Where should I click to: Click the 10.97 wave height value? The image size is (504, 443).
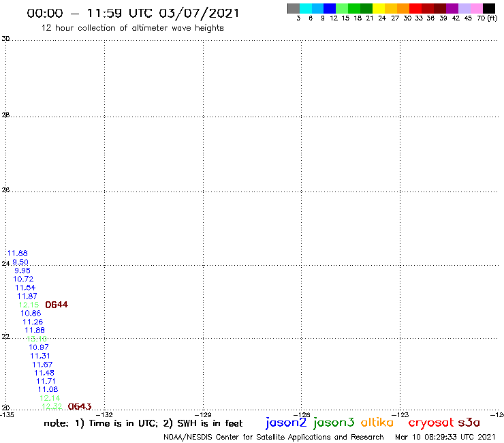(39, 347)
